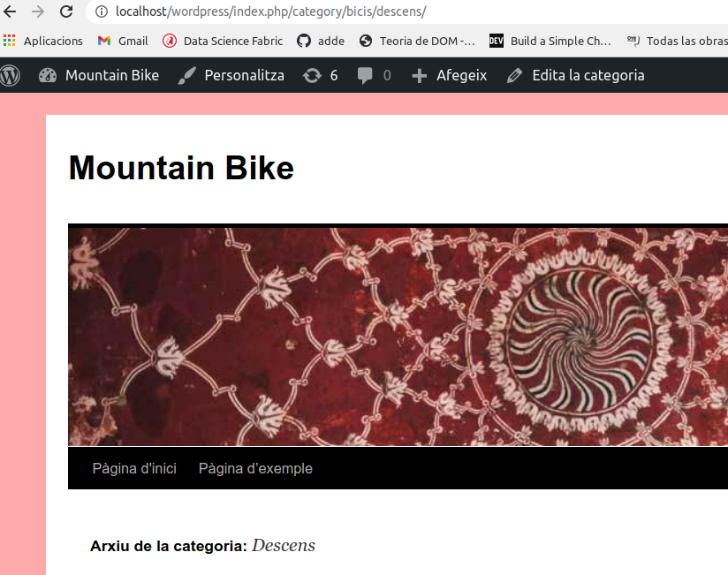The height and width of the screenshot is (575, 728).
Task: Open Pàgina d'exemple menu item
Action: pos(255,468)
